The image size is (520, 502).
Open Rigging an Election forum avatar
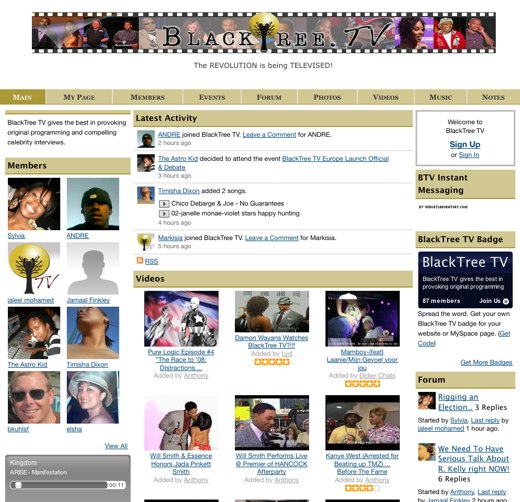[x=427, y=400]
